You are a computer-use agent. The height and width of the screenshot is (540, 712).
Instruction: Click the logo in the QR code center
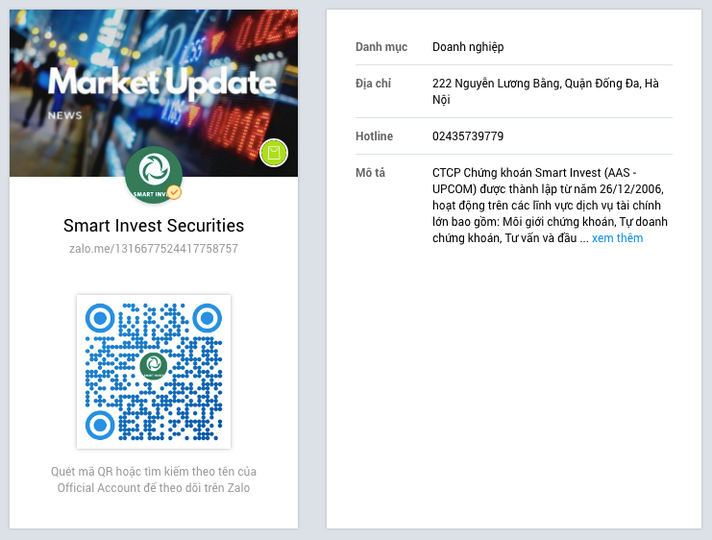pos(153,366)
